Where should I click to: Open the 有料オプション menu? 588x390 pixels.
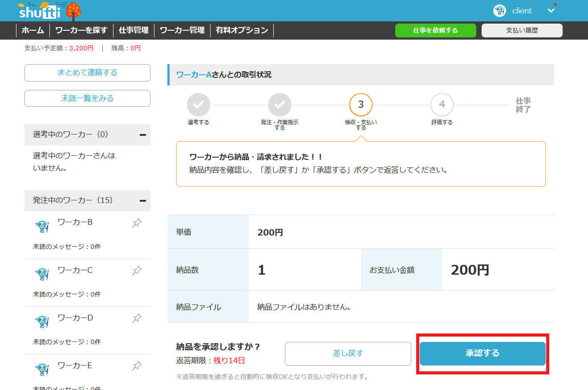pyautogui.click(x=242, y=30)
